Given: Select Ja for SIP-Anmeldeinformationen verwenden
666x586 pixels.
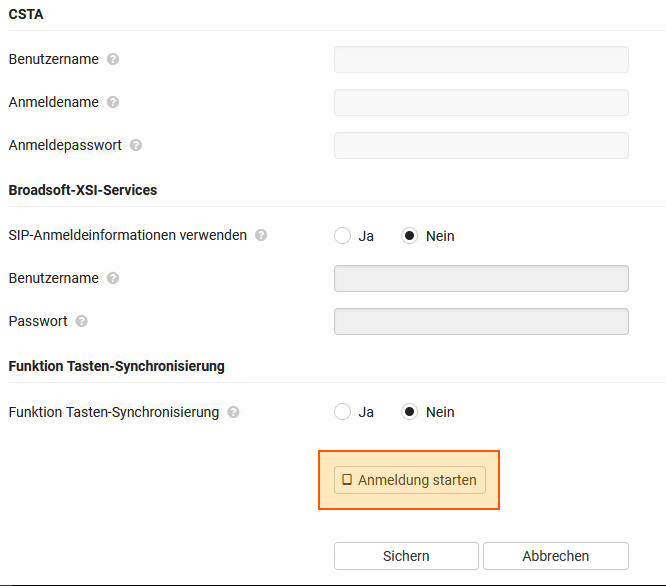Looking at the screenshot, I should [343, 236].
